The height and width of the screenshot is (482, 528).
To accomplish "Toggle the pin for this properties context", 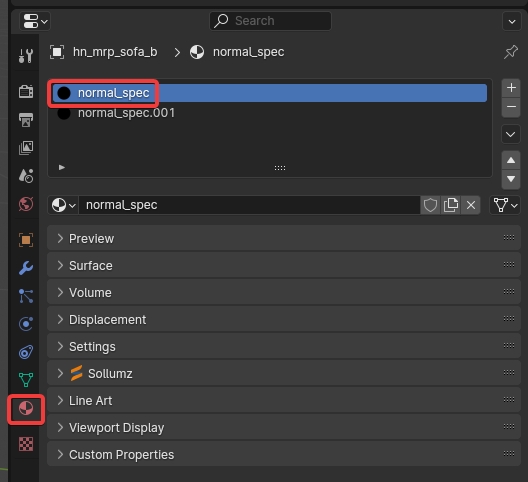I will coord(511,52).
